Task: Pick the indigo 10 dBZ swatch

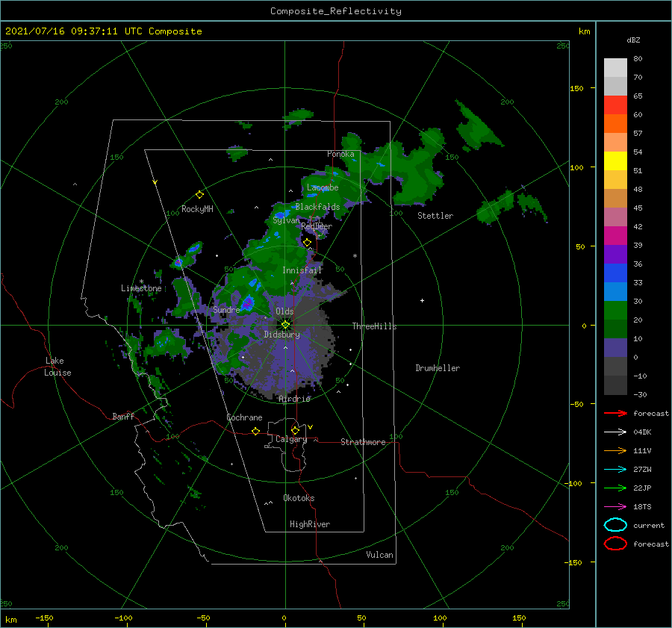Action: click(615, 348)
